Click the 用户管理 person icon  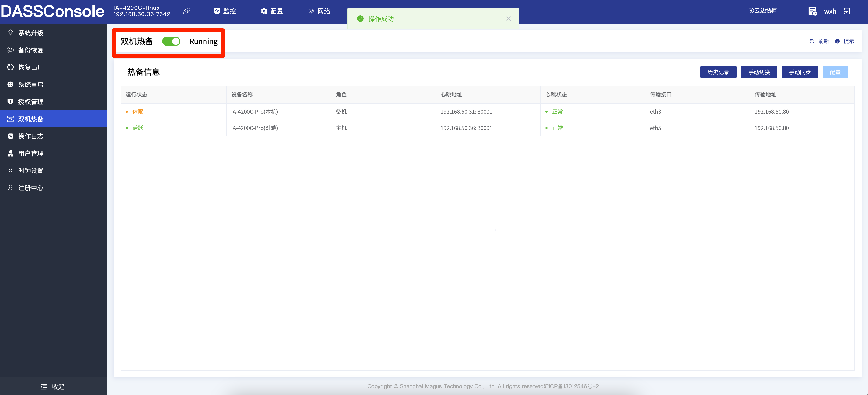pyautogui.click(x=10, y=153)
